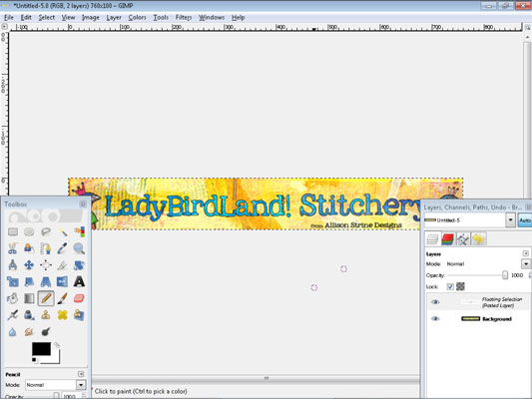532x399 pixels.
Task: Click the layer Opacity slider handle
Action: [505, 275]
